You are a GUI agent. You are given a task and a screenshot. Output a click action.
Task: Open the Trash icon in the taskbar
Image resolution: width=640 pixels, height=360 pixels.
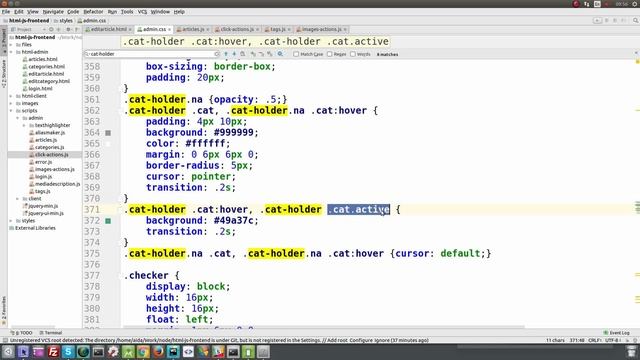(x=631, y=352)
